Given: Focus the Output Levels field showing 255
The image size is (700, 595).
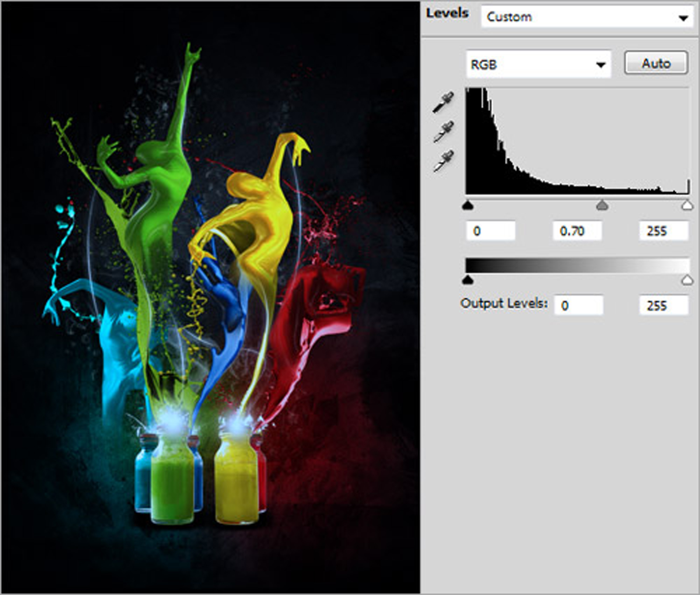Looking at the screenshot, I should pyautogui.click(x=663, y=306).
